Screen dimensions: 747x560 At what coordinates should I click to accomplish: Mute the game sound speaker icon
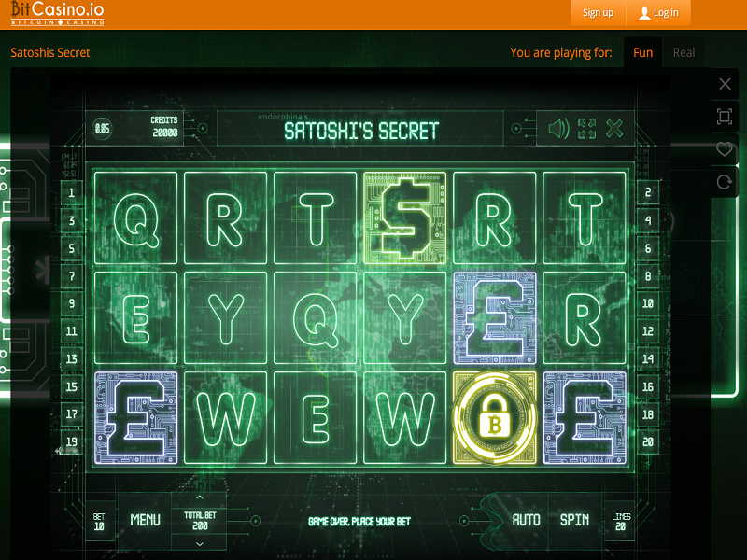558,129
